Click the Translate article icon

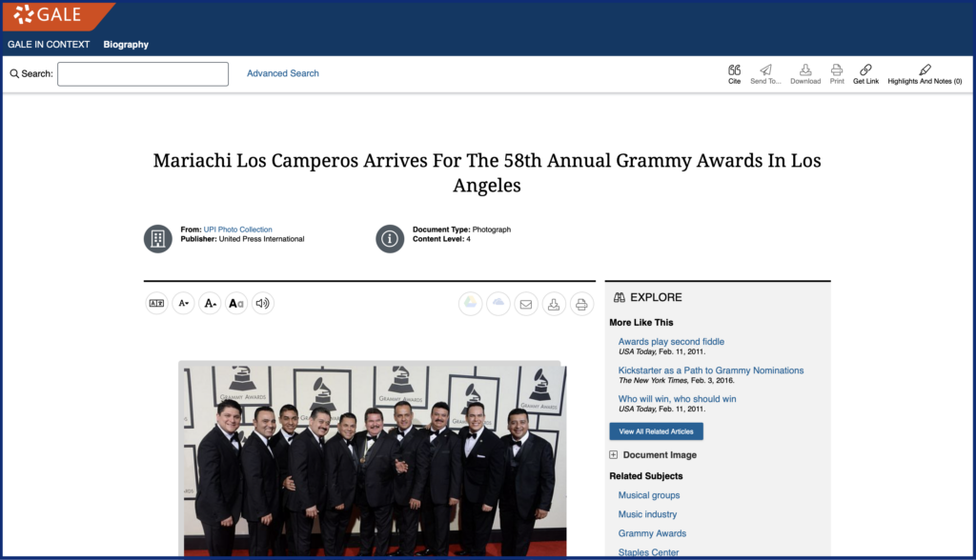[x=156, y=304]
